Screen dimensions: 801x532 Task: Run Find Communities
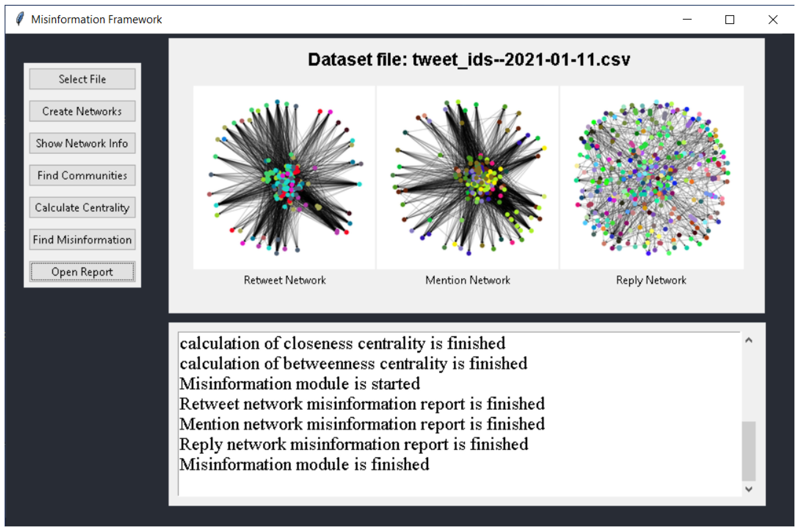tap(82, 175)
